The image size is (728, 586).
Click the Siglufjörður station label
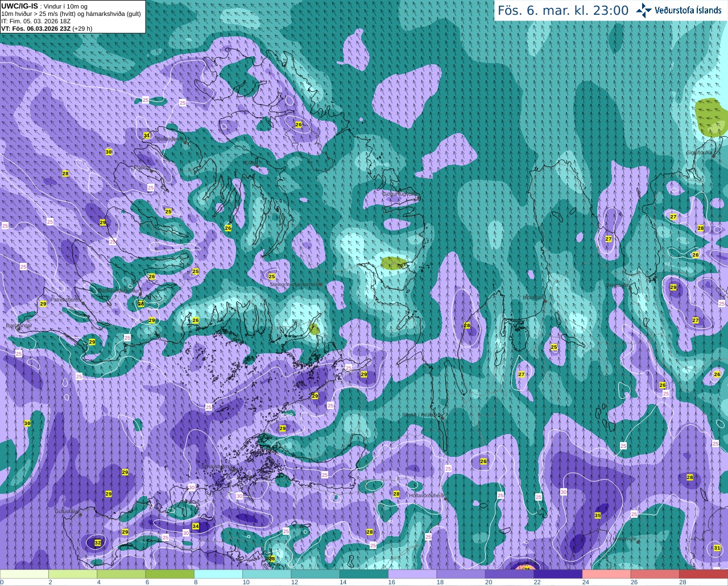point(699,152)
